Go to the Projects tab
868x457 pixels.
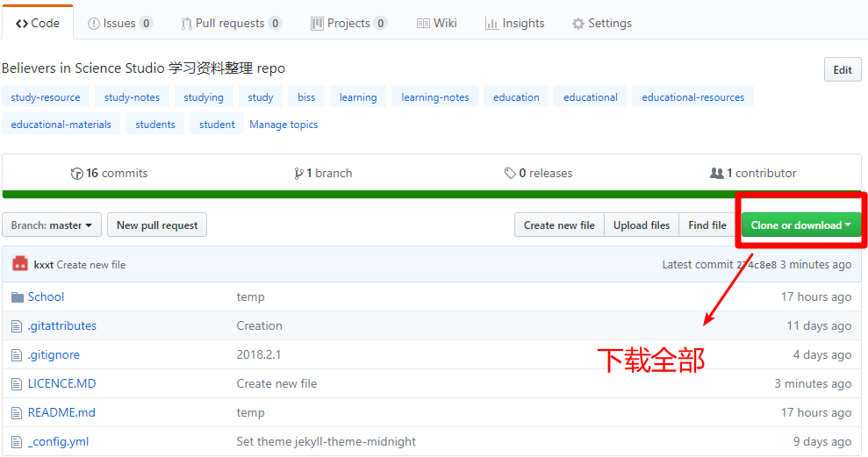point(348,23)
